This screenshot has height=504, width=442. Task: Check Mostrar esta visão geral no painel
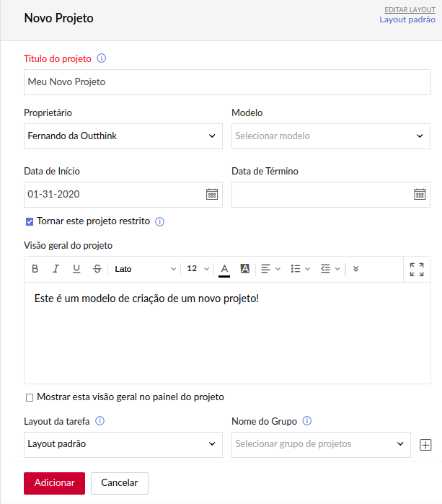(x=30, y=397)
